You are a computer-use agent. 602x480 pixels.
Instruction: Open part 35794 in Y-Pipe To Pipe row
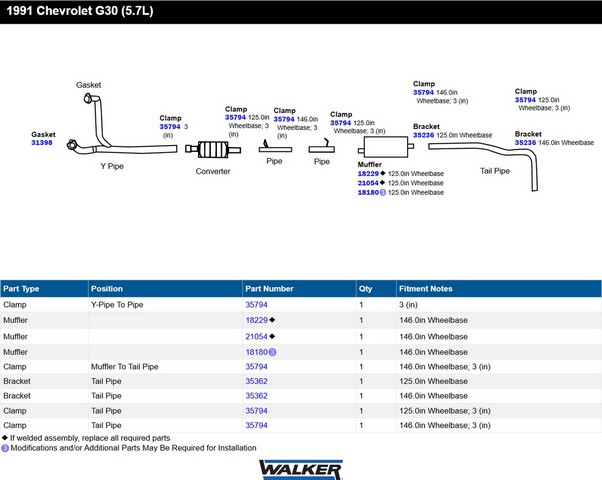pyautogui.click(x=256, y=305)
